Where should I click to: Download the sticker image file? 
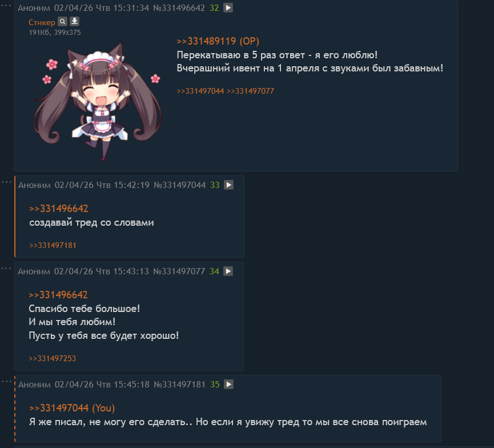pyautogui.click(x=74, y=22)
